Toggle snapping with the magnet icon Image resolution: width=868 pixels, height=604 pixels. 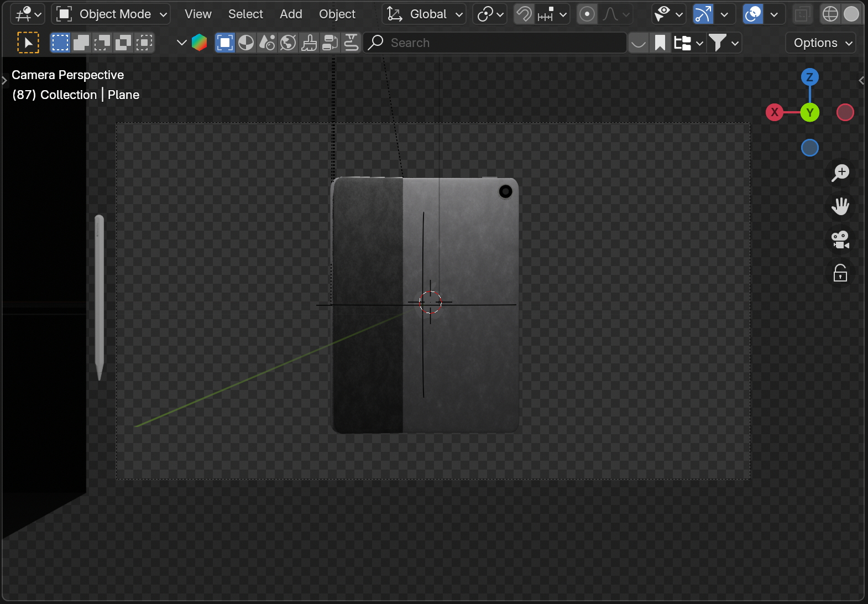click(x=524, y=14)
